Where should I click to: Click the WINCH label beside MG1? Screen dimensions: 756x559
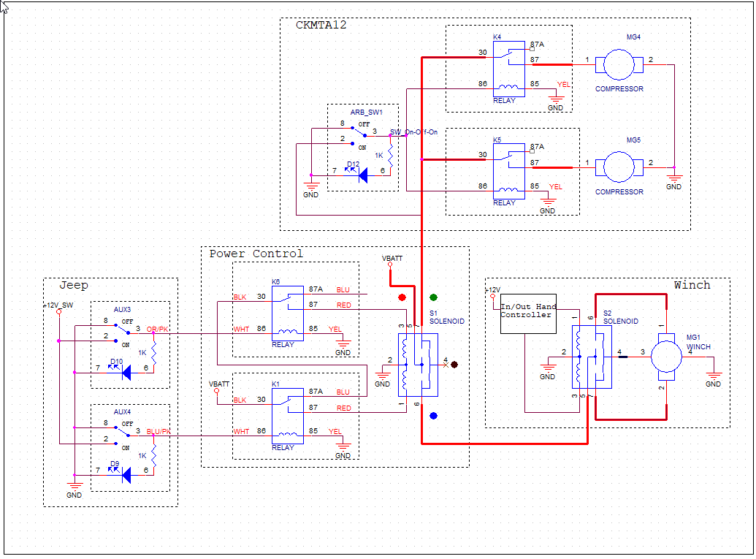pyautogui.click(x=698, y=347)
